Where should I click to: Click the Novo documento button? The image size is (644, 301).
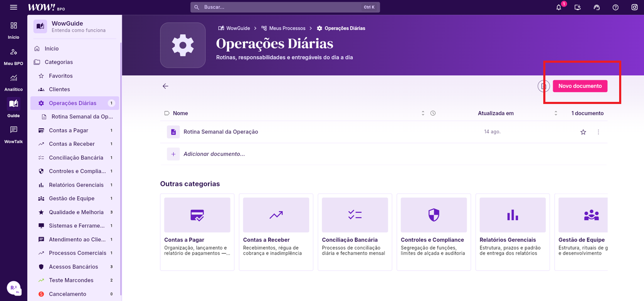580,86
